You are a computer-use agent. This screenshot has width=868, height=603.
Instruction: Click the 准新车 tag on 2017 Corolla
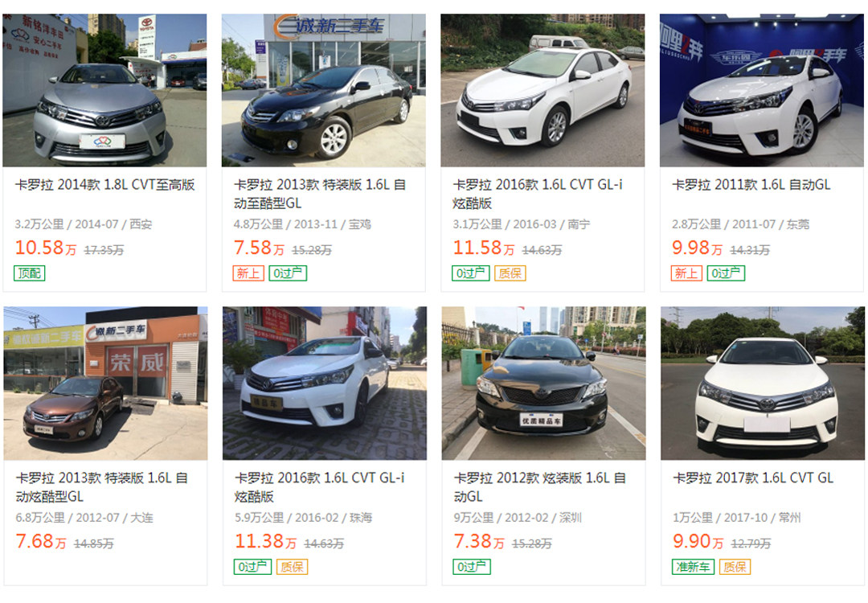693,567
